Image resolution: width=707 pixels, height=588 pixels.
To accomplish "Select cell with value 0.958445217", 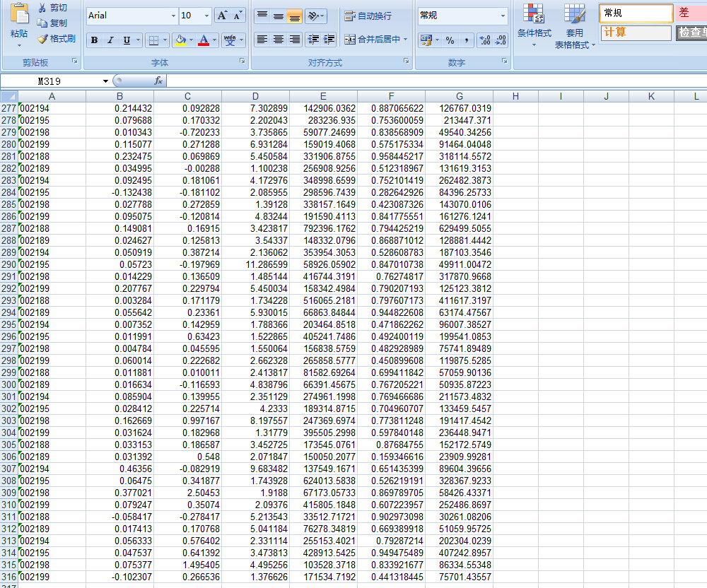I will click(x=392, y=156).
